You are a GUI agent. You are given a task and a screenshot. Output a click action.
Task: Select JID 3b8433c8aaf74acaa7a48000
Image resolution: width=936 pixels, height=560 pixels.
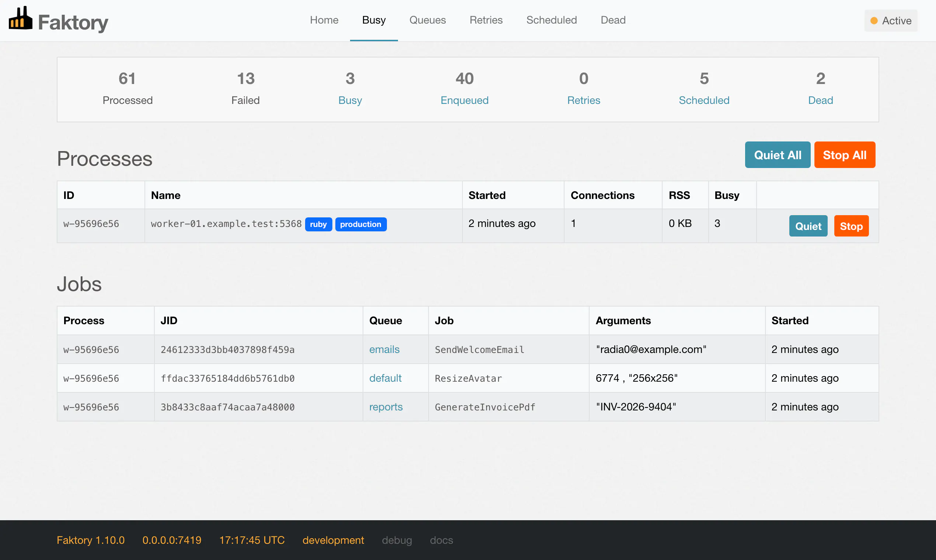point(227,407)
